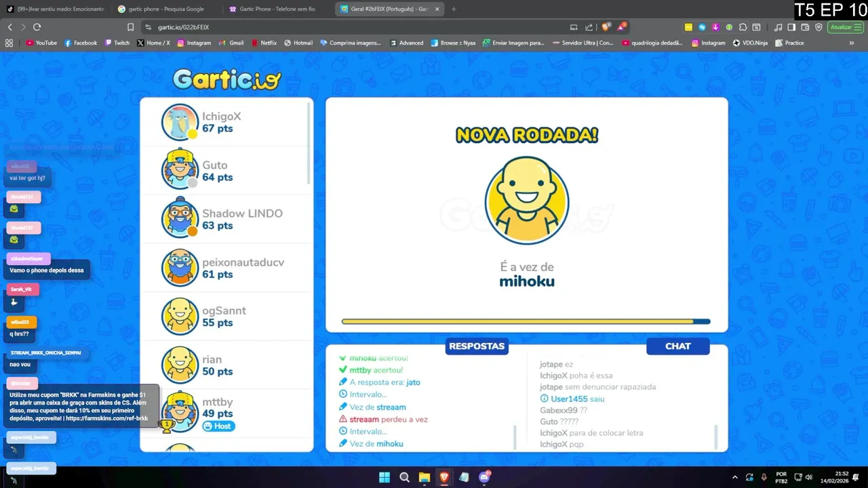Screen dimensions: 868x488
Task: Open Brave Shields lion icon
Action: click(606, 27)
